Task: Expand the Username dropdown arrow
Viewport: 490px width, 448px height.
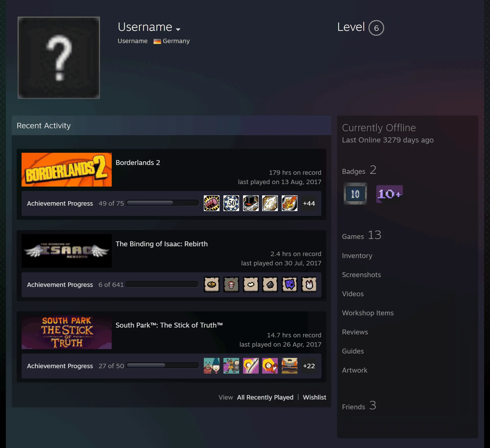Action: coord(178,29)
